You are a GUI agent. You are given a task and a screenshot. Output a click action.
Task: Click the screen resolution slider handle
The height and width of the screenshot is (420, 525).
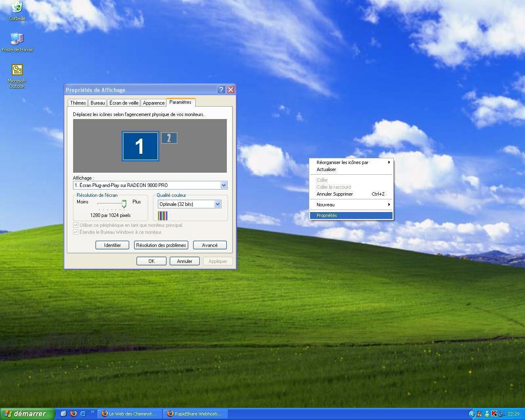coord(124,204)
